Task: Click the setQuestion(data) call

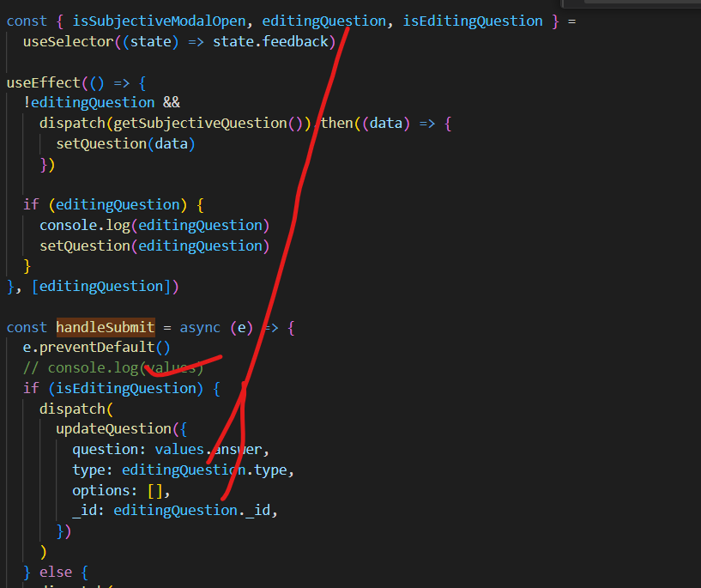Action: [125, 143]
